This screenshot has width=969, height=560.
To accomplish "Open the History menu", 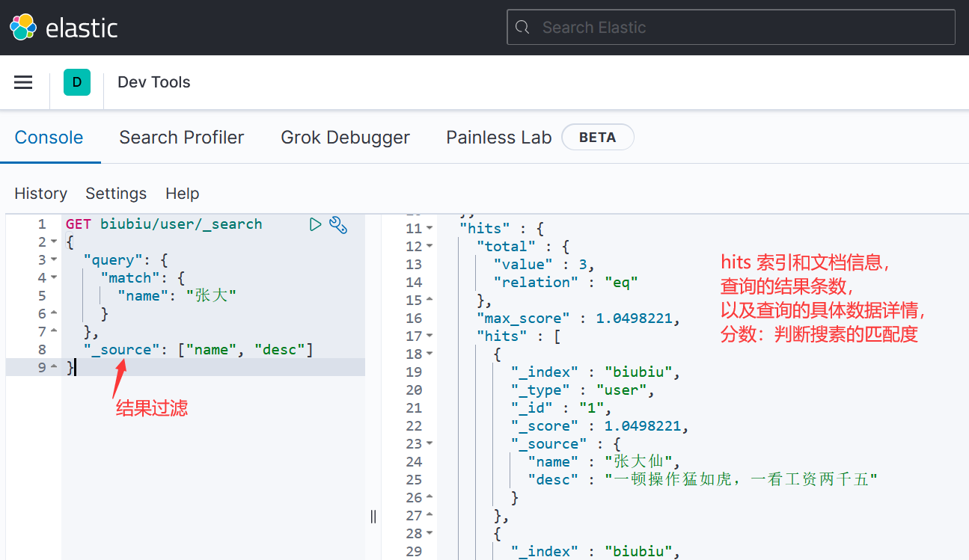I will [41, 194].
